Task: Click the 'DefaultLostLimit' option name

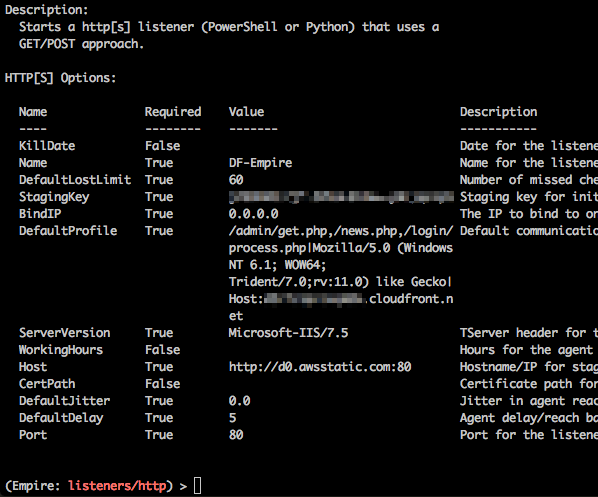Action: (75, 180)
